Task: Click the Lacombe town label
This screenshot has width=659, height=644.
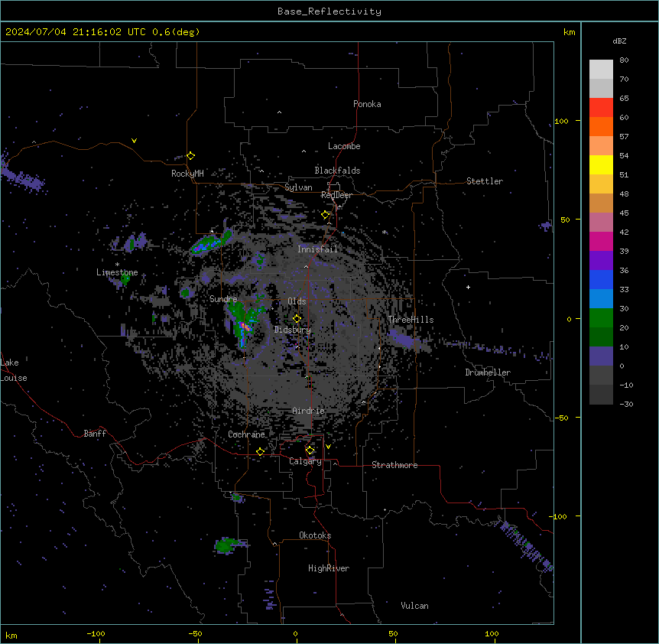Action: 344,146
